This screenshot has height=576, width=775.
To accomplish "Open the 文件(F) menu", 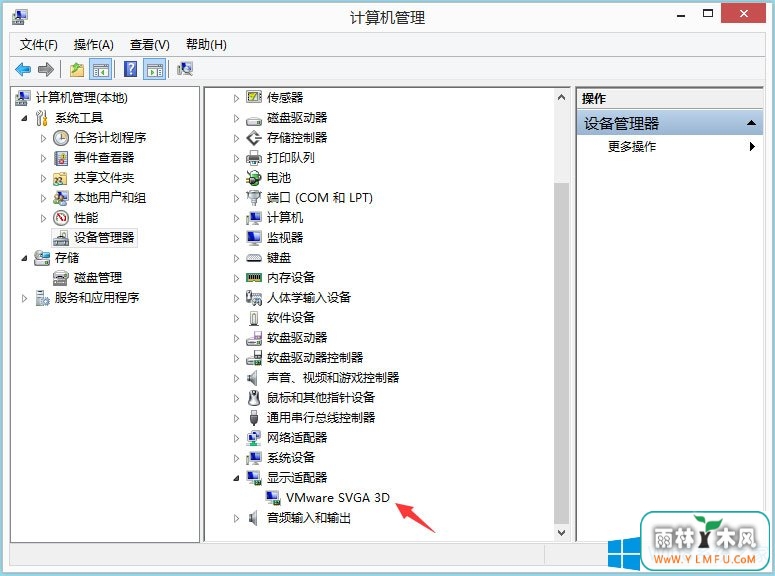I will pyautogui.click(x=39, y=45).
